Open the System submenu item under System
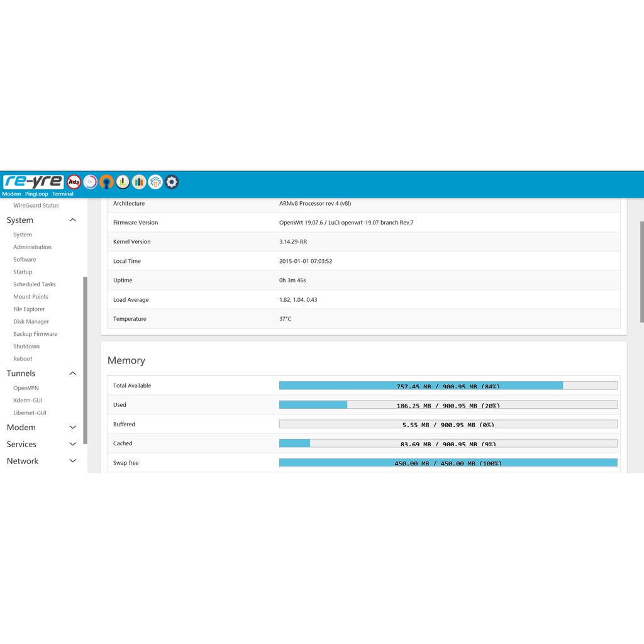This screenshot has height=644, width=644. coord(23,235)
